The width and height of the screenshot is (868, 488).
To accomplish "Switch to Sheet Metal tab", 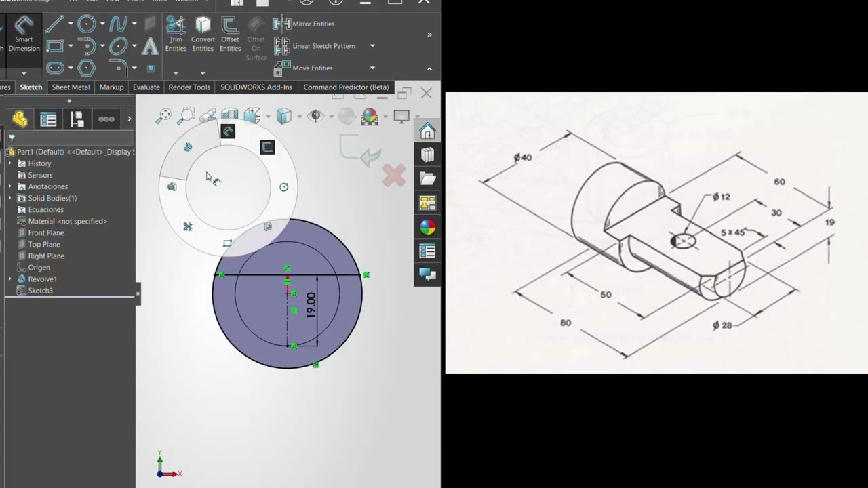I will (x=71, y=87).
